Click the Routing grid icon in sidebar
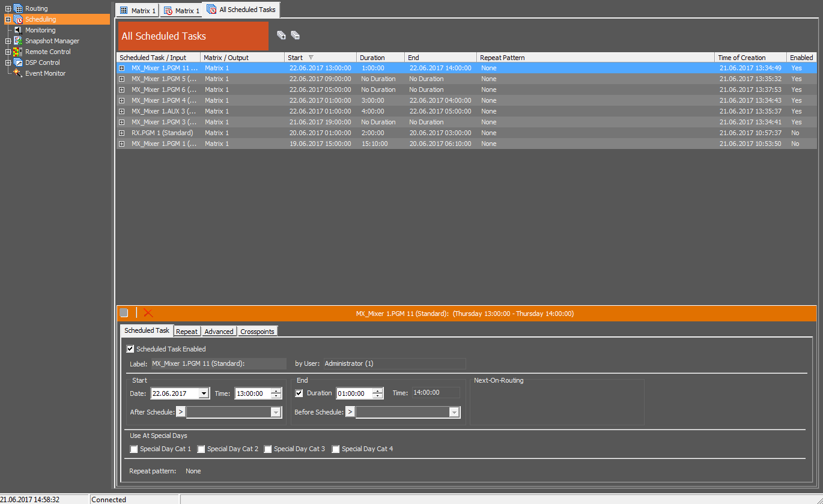 click(x=18, y=8)
